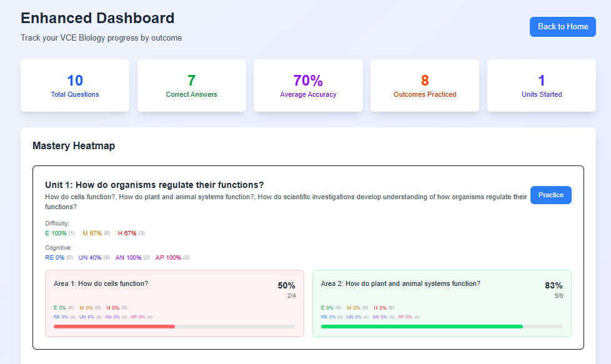Select the Unit 1 difficulty H 67% label

(127, 234)
